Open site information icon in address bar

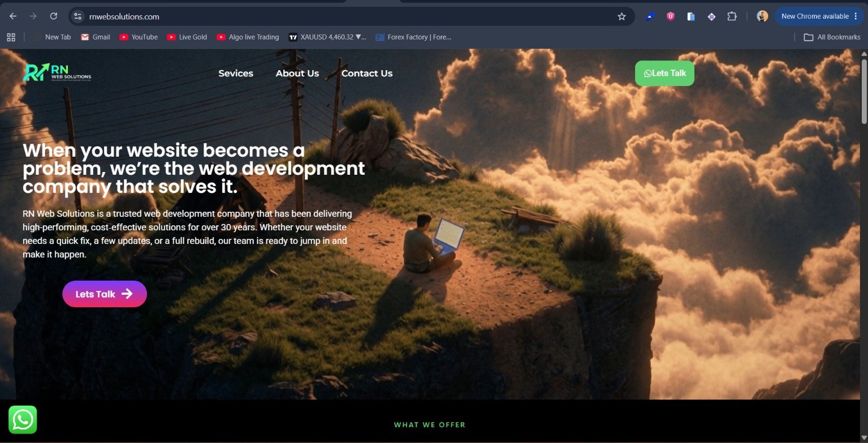click(78, 16)
